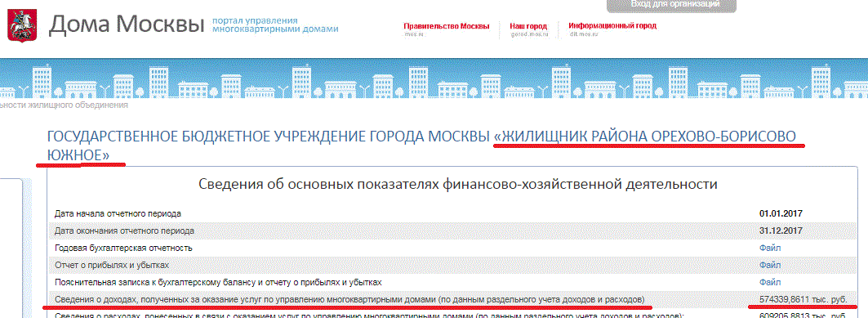Open the "Правительство Москвы" link
868x318 pixels.
click(446, 26)
